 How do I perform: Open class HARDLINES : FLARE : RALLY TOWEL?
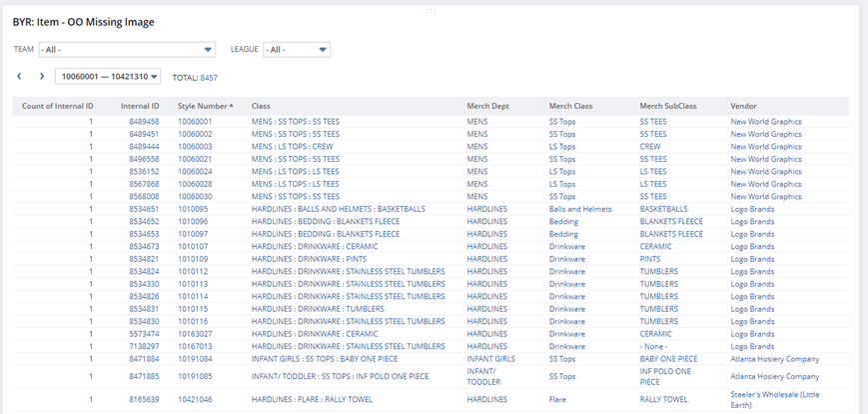(x=312, y=399)
